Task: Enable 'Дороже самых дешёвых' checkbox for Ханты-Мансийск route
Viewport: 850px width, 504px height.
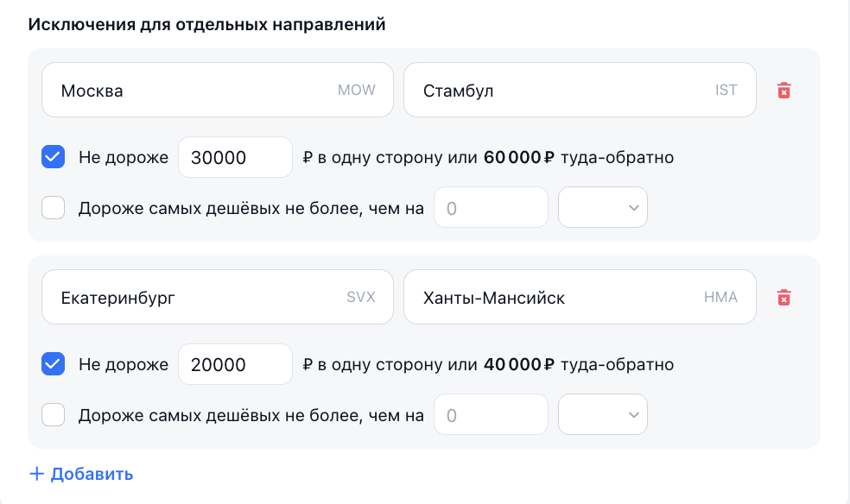Action: [54, 415]
